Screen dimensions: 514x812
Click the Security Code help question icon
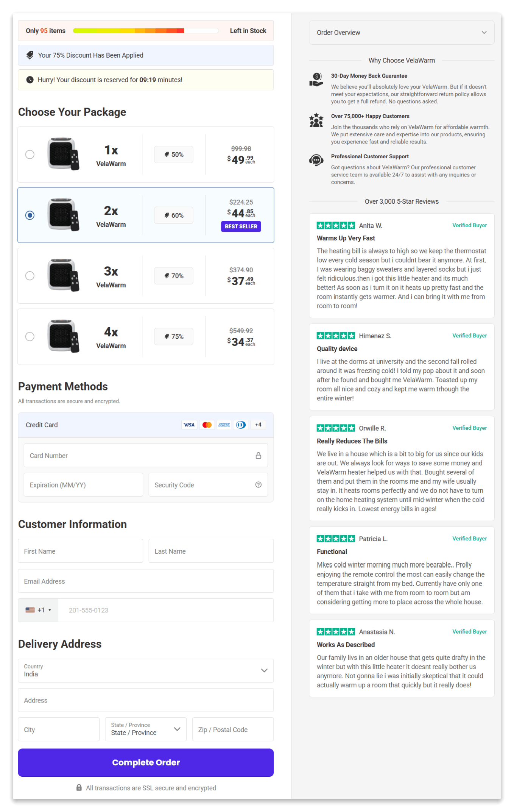[259, 485]
